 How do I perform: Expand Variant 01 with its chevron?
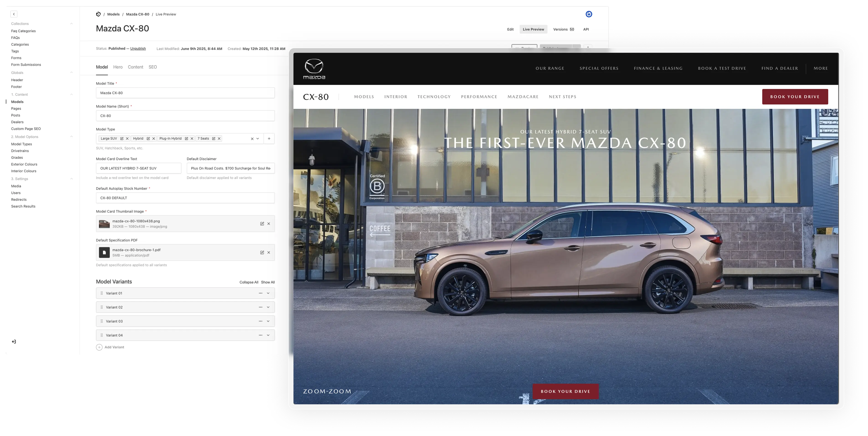tap(268, 293)
